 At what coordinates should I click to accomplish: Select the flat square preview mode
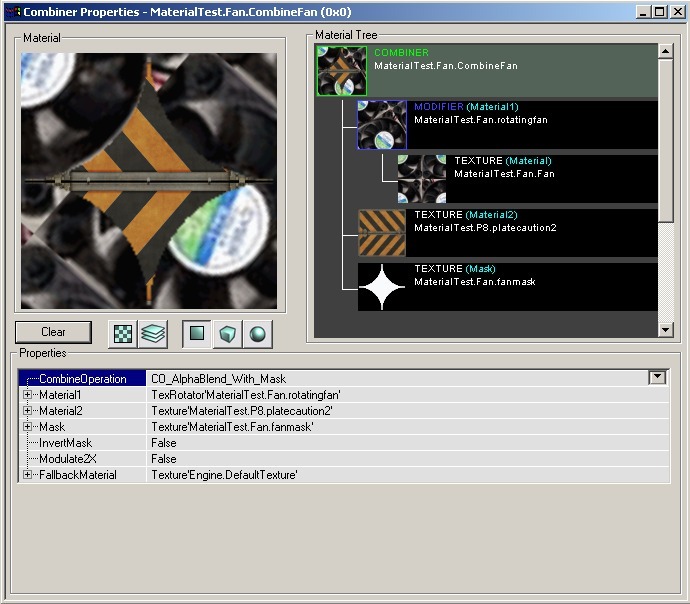coord(197,333)
